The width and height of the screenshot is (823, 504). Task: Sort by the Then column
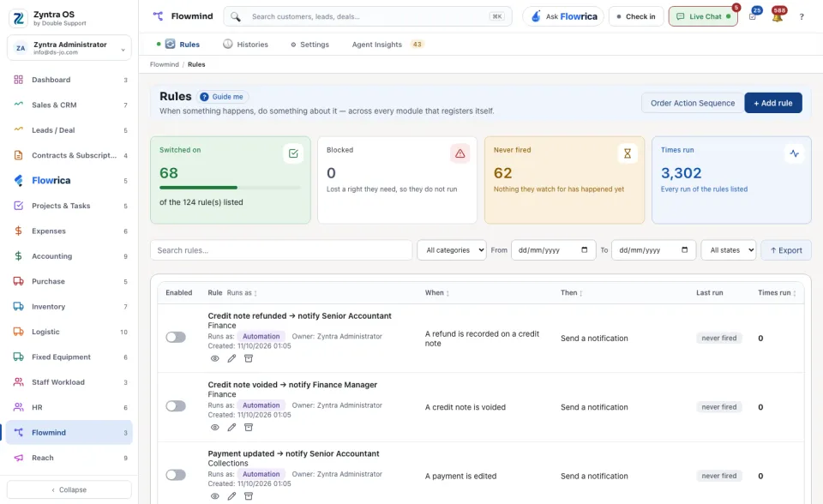click(572, 293)
